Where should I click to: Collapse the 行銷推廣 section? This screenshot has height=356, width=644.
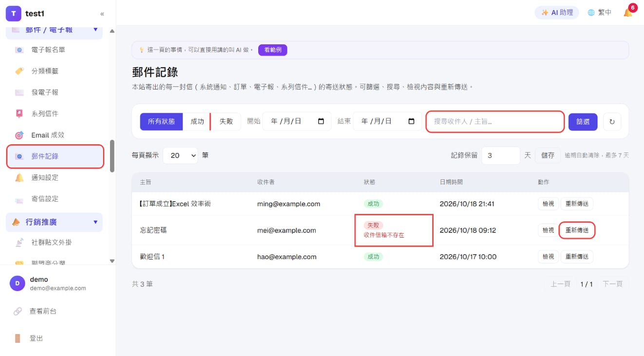point(55,222)
